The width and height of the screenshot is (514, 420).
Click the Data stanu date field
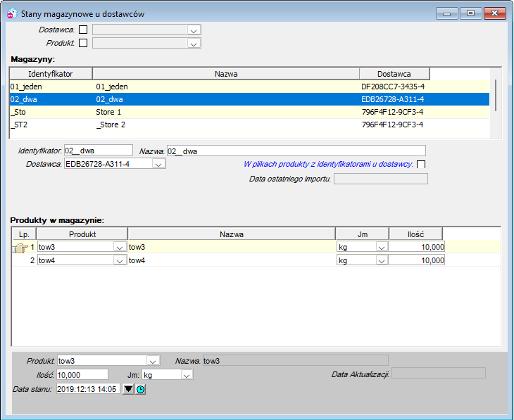[88, 389]
